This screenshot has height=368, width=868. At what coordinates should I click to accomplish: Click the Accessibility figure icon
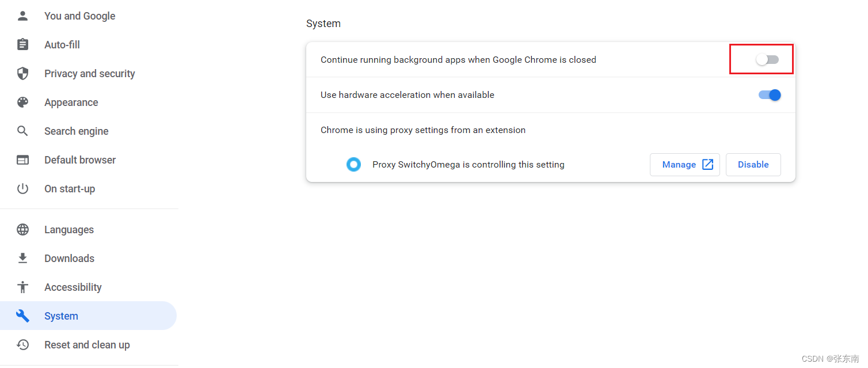22,287
